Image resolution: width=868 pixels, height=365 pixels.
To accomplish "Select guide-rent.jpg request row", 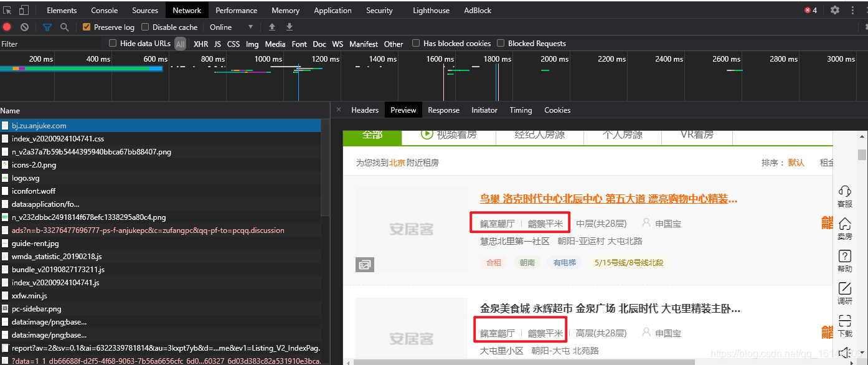I will [161, 244].
